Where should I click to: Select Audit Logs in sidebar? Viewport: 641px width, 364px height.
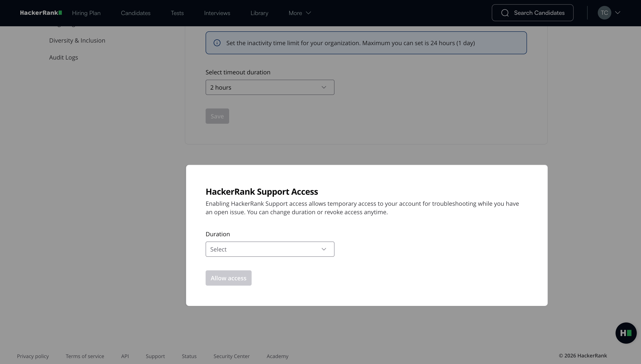64,57
